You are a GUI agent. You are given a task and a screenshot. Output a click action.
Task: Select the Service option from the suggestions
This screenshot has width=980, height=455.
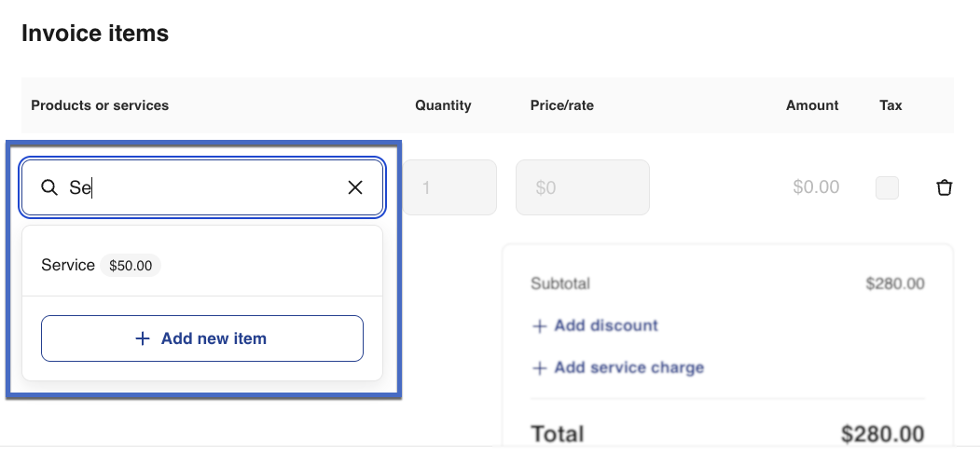click(68, 266)
